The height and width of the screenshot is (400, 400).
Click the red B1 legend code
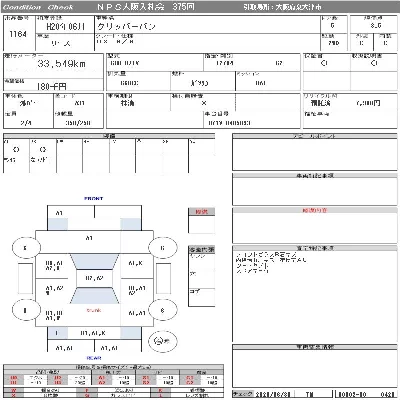click(146, 378)
